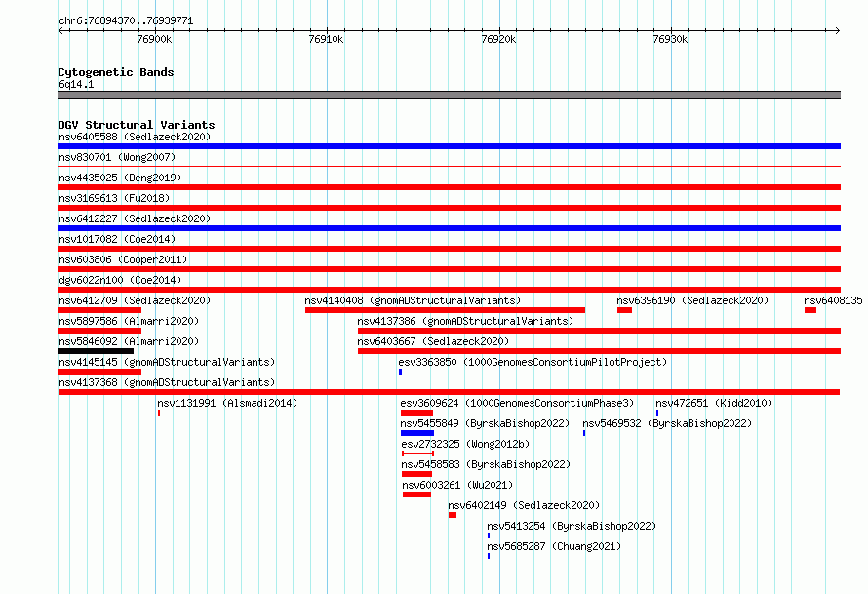Open nsv5458583 (ByrskaBishop2022) label

pos(486,464)
